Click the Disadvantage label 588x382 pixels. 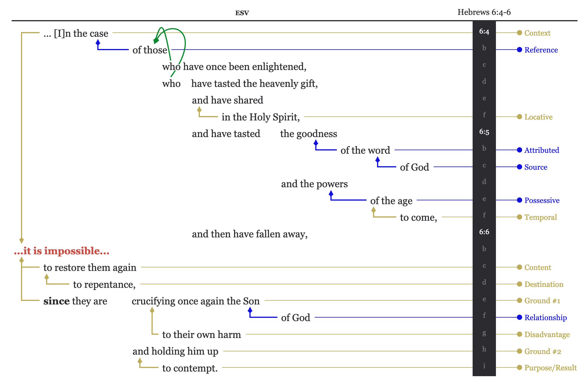(x=547, y=334)
